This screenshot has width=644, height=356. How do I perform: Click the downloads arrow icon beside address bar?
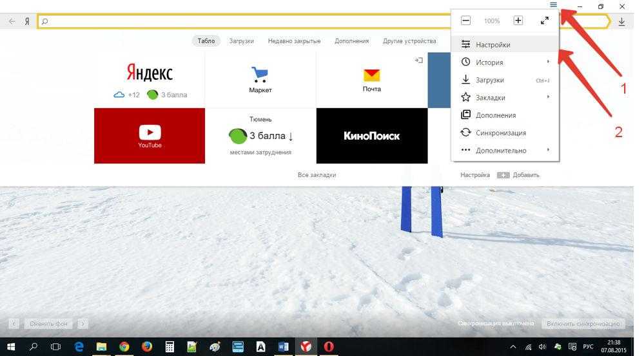coord(621,21)
